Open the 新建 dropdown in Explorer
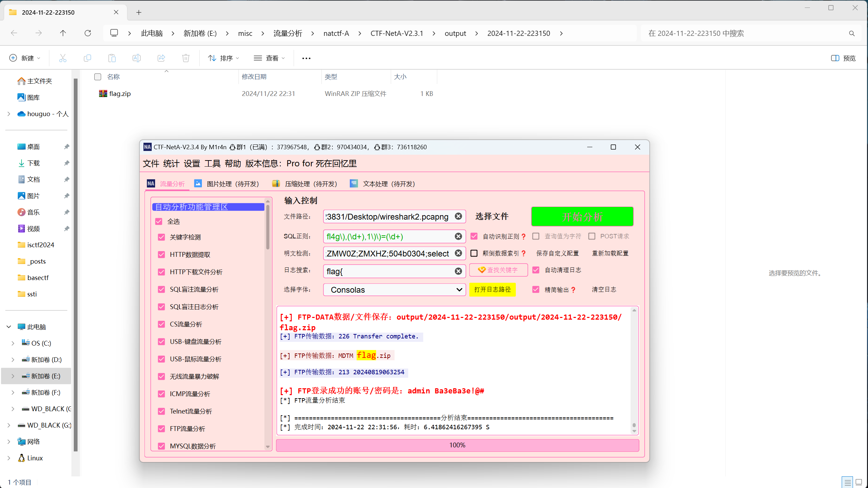868x488 pixels. (x=25, y=58)
